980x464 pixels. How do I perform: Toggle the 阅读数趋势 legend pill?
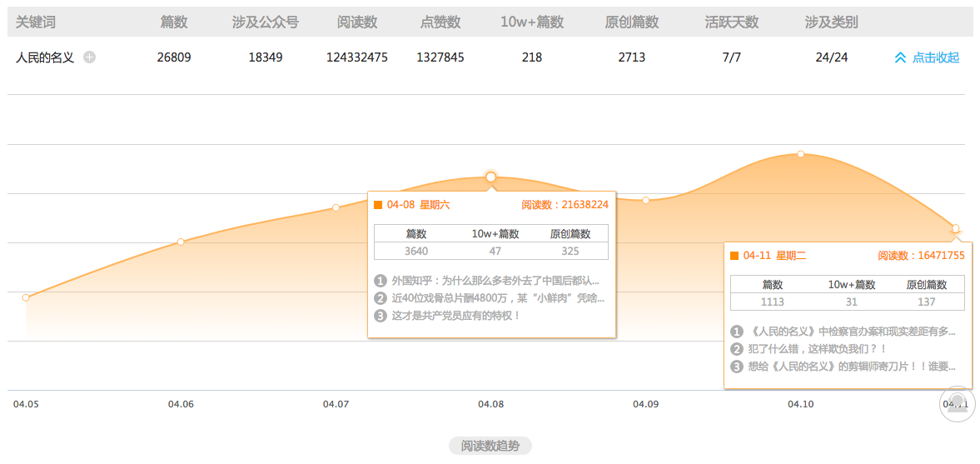click(490, 446)
